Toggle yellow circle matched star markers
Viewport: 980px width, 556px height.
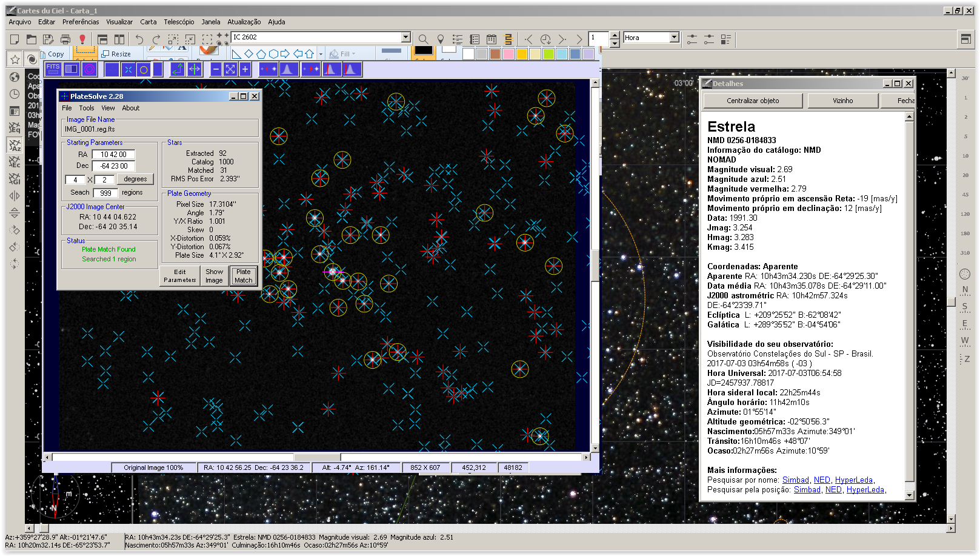tap(144, 69)
